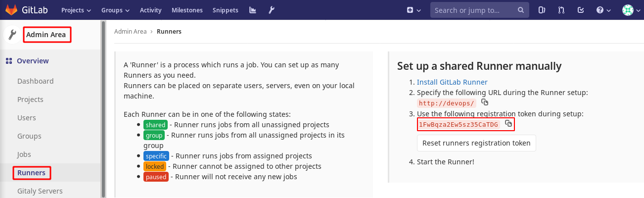644x198 pixels.
Task: Click the sidebar vertical scrollbar
Action: (103, 109)
